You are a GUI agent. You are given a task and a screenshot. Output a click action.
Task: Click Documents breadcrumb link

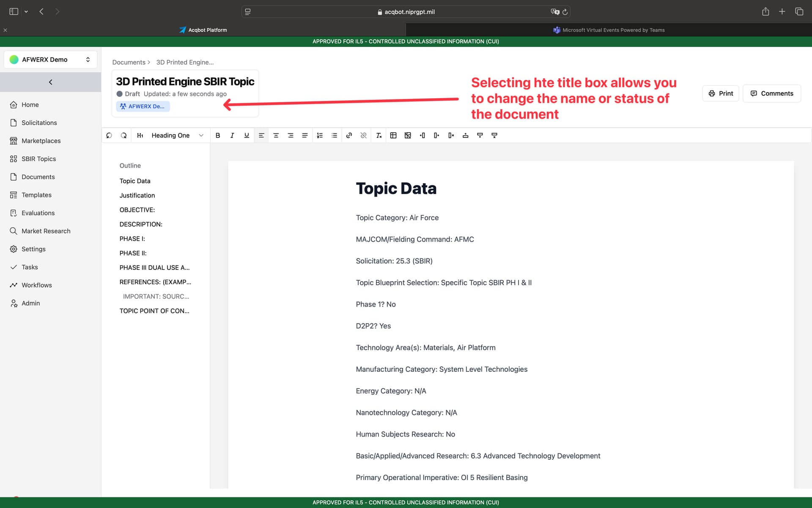tap(129, 62)
